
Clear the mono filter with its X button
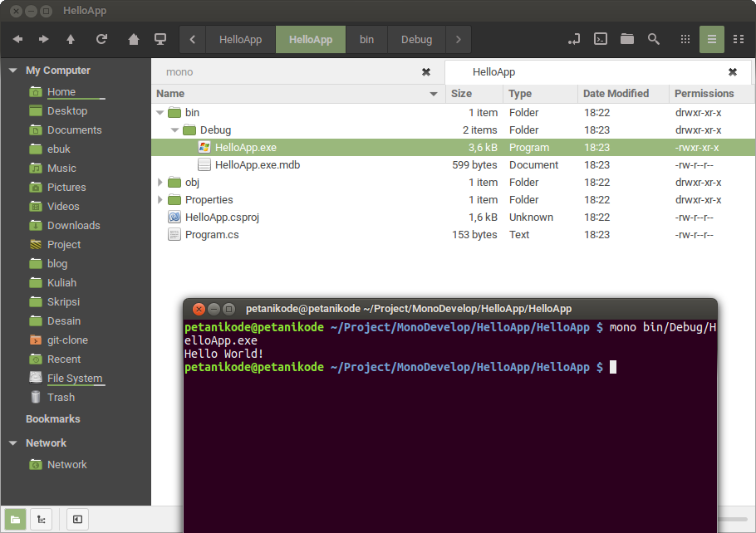point(426,72)
